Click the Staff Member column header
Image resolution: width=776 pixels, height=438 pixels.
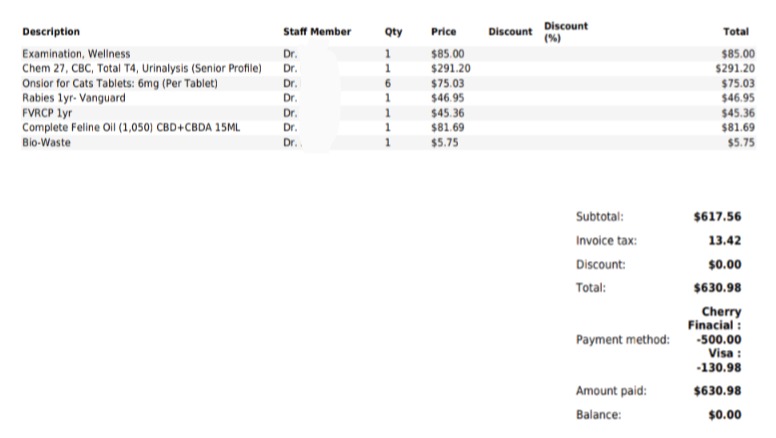pos(317,32)
